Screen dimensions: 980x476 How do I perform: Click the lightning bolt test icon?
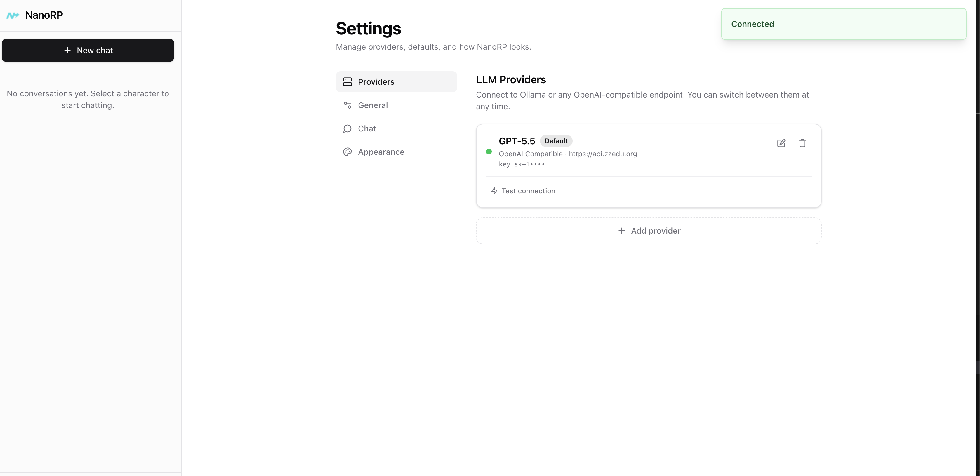click(494, 191)
